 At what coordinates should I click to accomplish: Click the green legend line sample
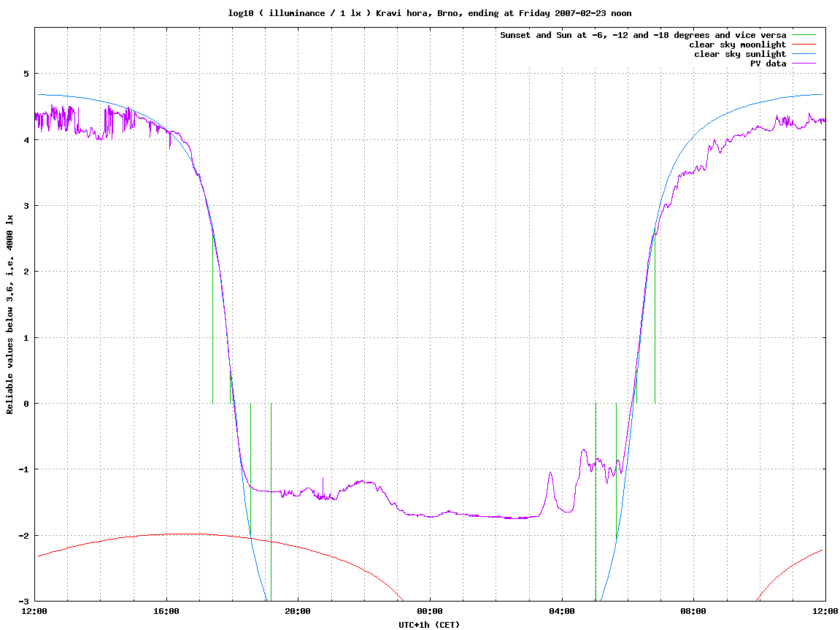(x=804, y=35)
